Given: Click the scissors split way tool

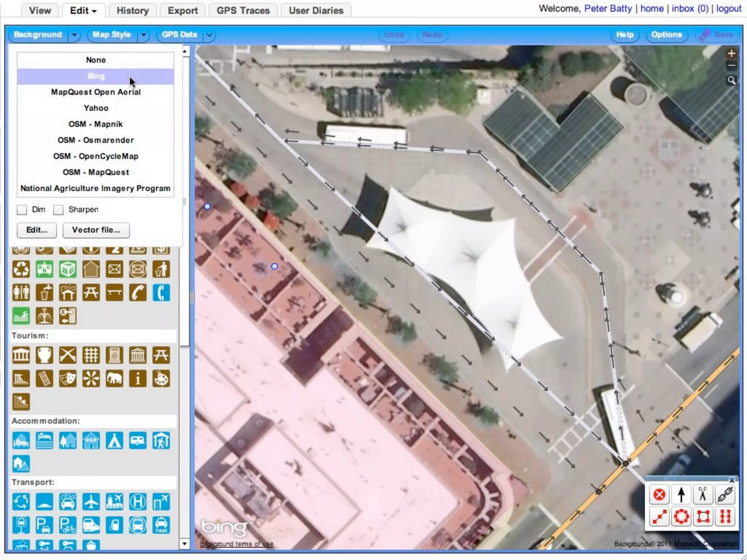Looking at the screenshot, I should 703,494.
